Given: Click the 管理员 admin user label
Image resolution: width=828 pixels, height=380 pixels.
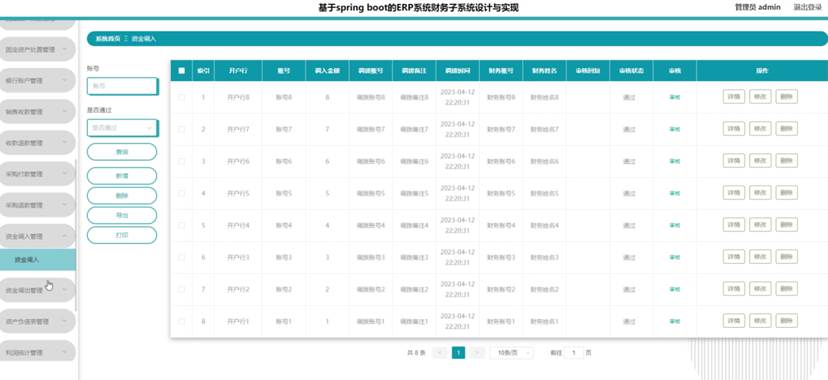Looking at the screenshot, I should point(758,7).
